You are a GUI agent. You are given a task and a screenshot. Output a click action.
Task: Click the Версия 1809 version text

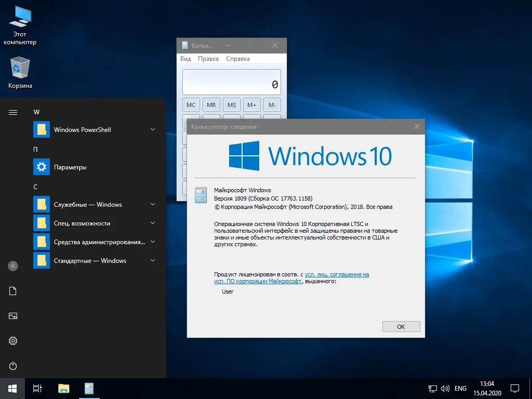263,198
